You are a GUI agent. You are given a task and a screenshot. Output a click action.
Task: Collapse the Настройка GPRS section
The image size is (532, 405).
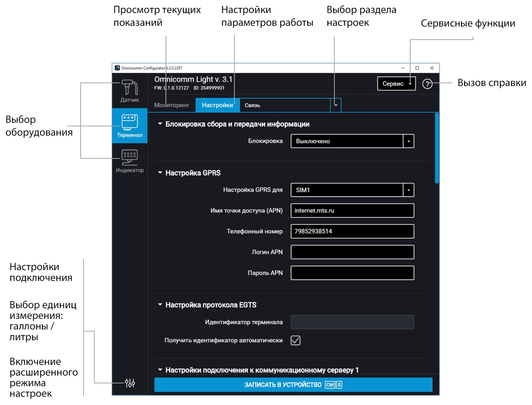coord(160,173)
